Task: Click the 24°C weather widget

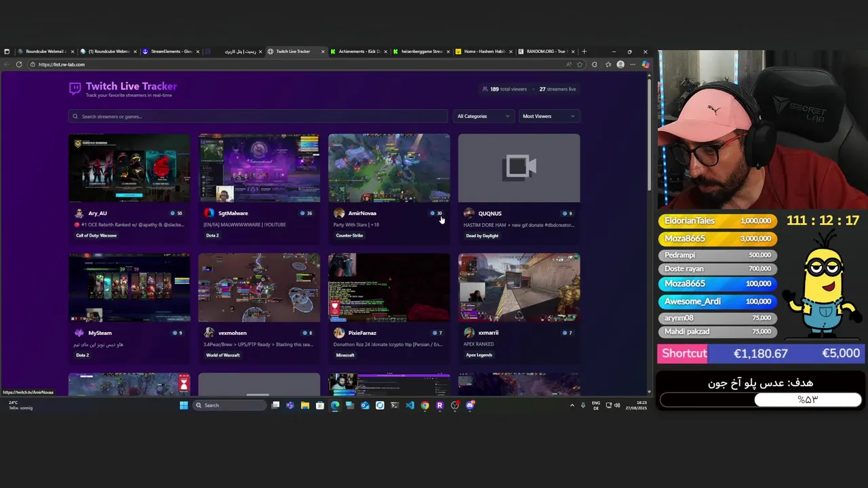Action: point(20,405)
